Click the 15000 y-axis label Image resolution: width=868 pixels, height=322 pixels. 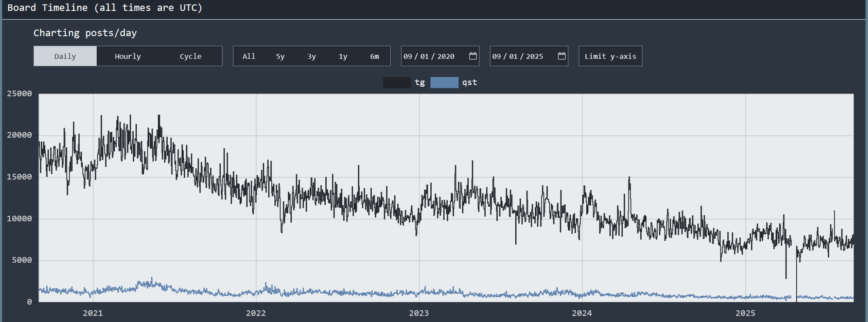click(19, 177)
